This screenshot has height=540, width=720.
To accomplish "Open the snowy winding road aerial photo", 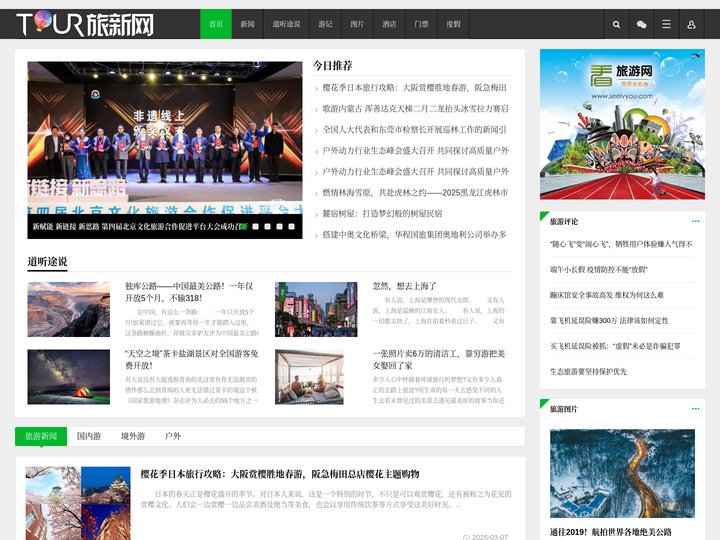I will [x=622, y=473].
